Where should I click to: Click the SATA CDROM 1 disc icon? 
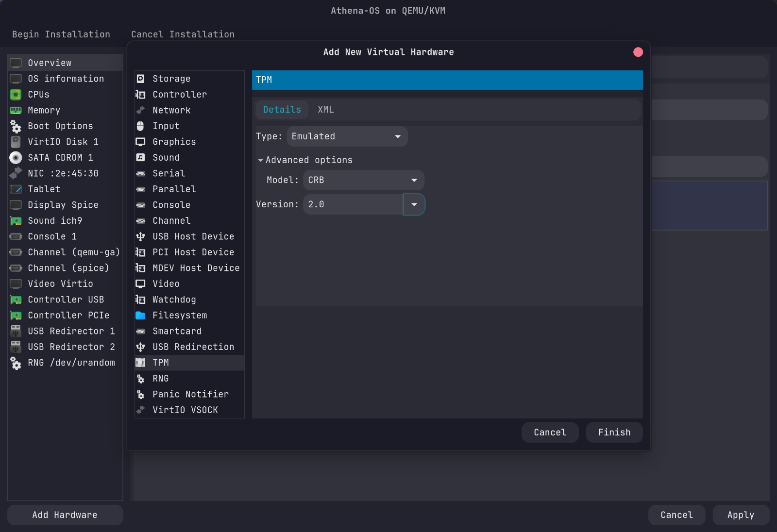tap(16, 157)
